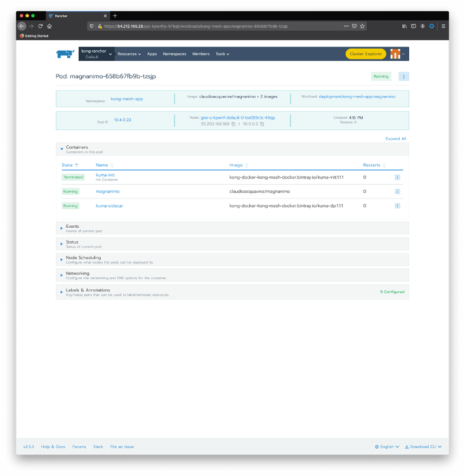Open the pod's three-dot actions menu
Viewport: 465px width, 476px height.
pyautogui.click(x=403, y=76)
